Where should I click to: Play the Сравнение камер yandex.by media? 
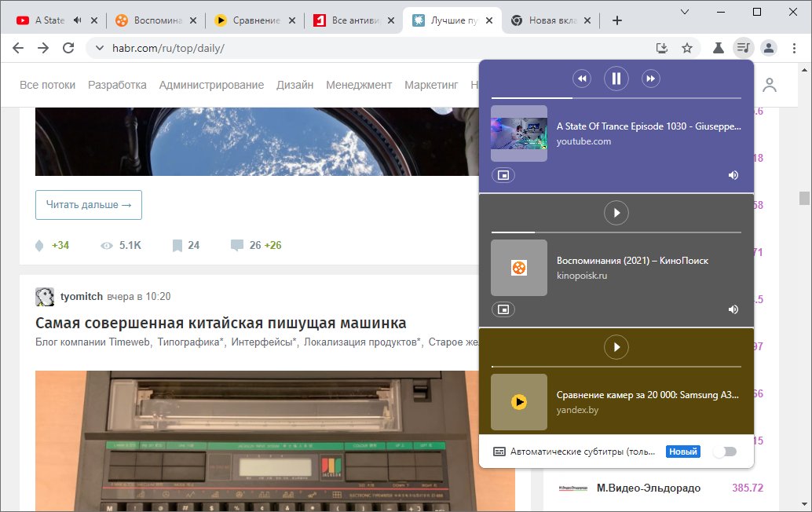coord(616,346)
